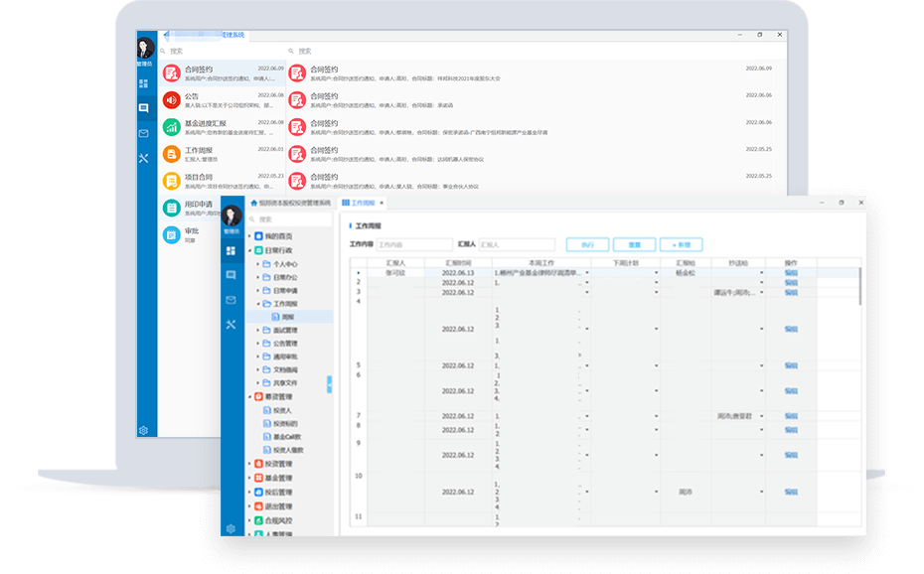Viewport: 924px width, 574px height.
Task: Open the 工作周报 orange message icon
Action: pyautogui.click(x=171, y=154)
